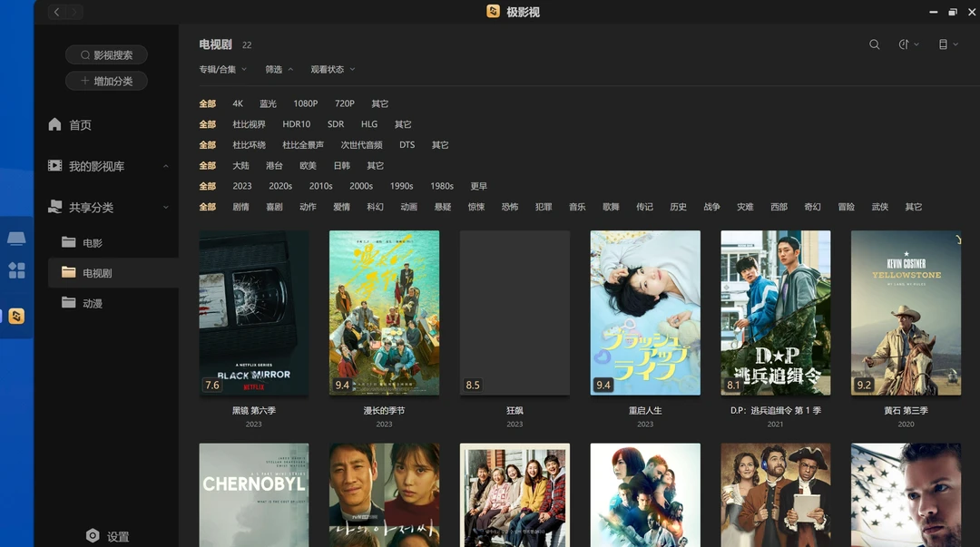Select decade 2020s
The width and height of the screenshot is (980, 547).
coord(280,186)
